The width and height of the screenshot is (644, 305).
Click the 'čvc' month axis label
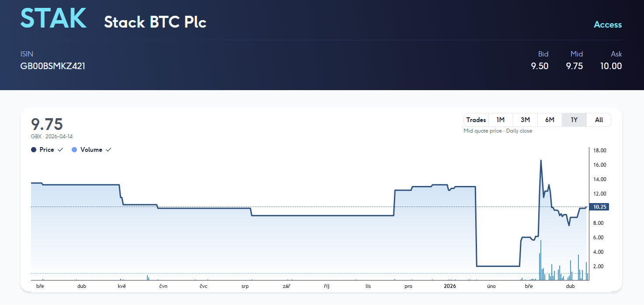point(203,286)
